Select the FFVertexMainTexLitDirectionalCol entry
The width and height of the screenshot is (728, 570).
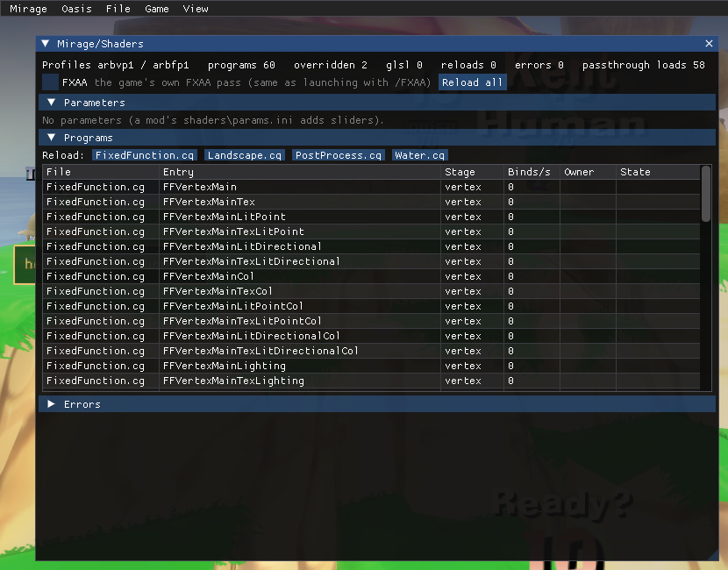pyautogui.click(x=261, y=351)
